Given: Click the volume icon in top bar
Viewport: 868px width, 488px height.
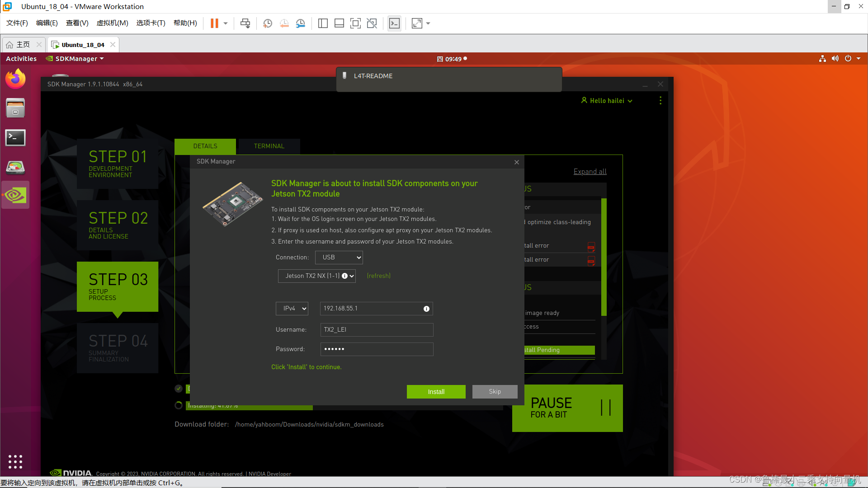Looking at the screenshot, I should 835,59.
